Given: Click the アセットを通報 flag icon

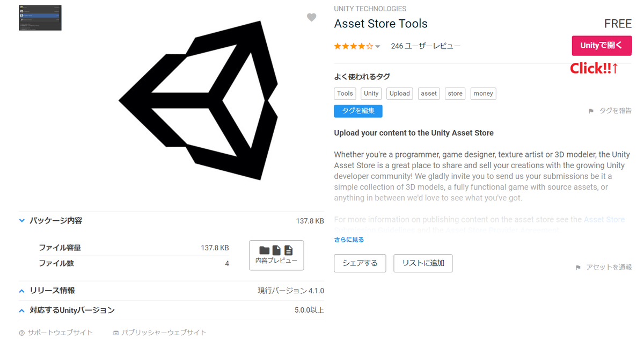Looking at the screenshot, I should [578, 268].
